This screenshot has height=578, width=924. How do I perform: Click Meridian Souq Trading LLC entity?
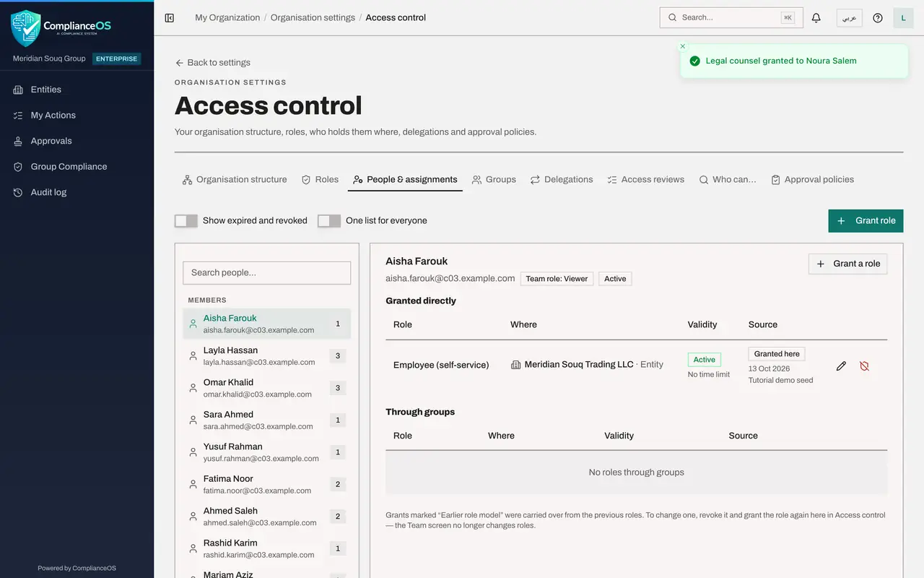point(579,365)
